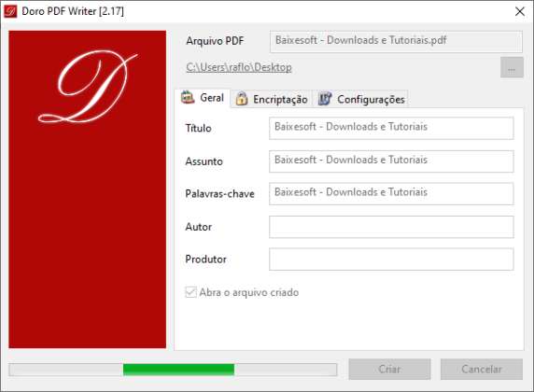The image size is (534, 392).
Task: Click the padlock icon on Encriptação tab
Action: point(242,99)
